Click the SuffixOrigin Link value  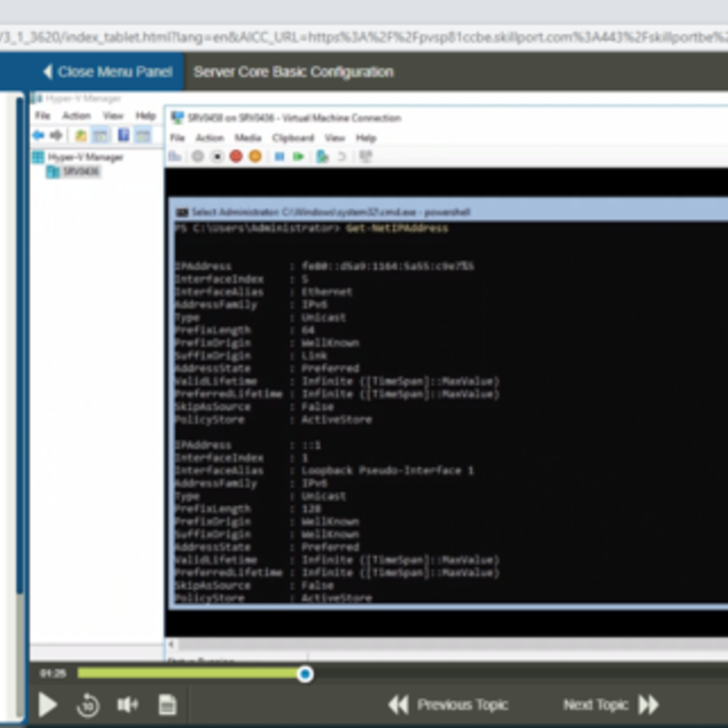point(314,356)
